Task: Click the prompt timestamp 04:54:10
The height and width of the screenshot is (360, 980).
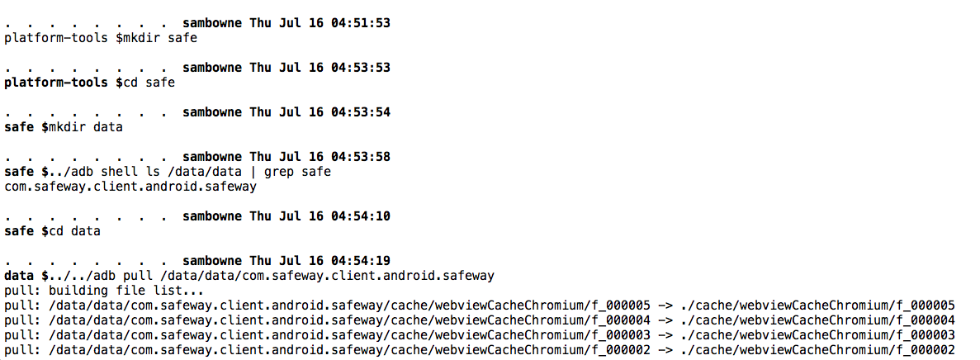Action: [x=362, y=216]
